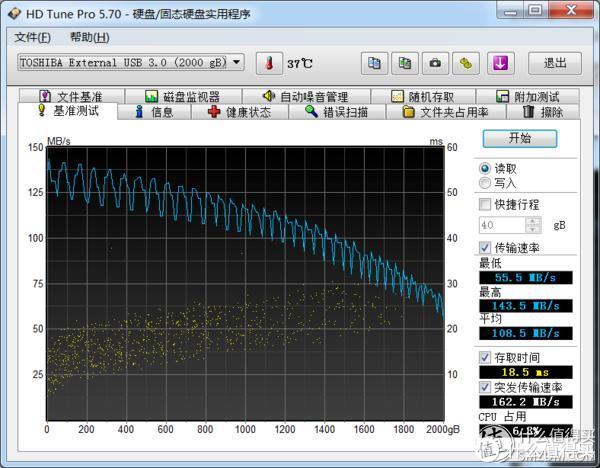Open the 信息 tab

point(155,112)
